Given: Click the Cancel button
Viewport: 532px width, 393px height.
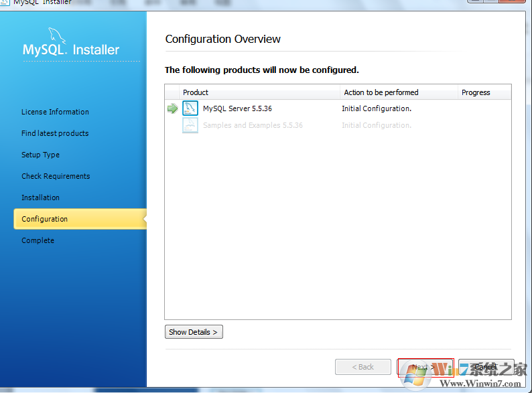Looking at the screenshot, I should coord(486,367).
